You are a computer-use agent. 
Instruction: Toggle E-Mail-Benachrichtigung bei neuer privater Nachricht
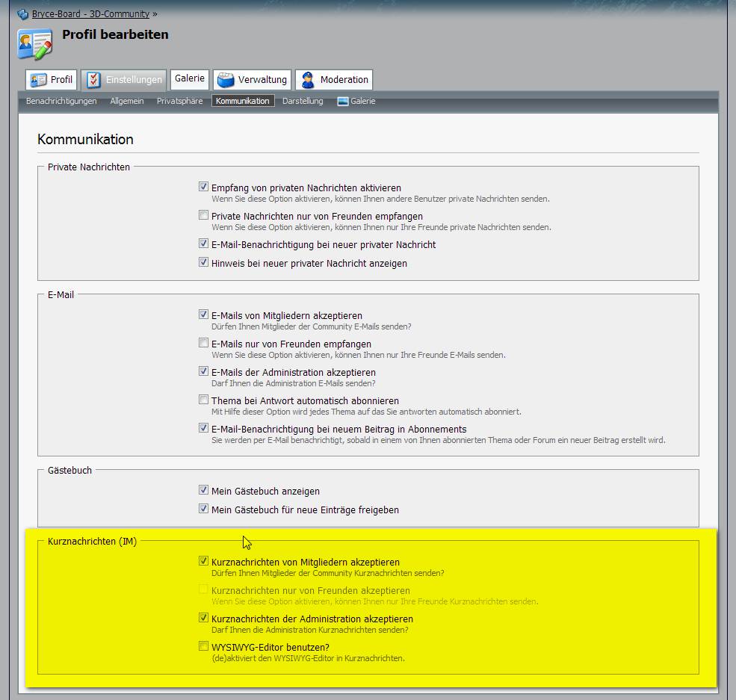point(203,244)
